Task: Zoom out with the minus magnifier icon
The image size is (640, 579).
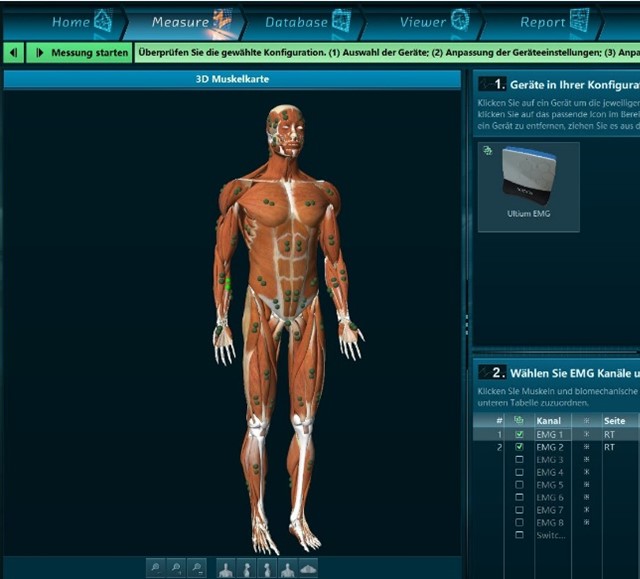Action: [x=197, y=568]
